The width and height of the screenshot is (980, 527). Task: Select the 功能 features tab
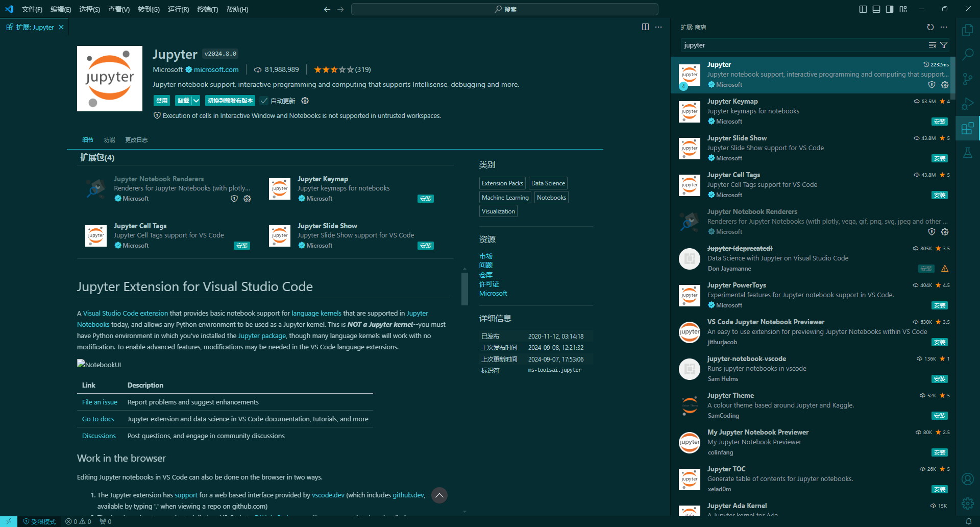109,140
